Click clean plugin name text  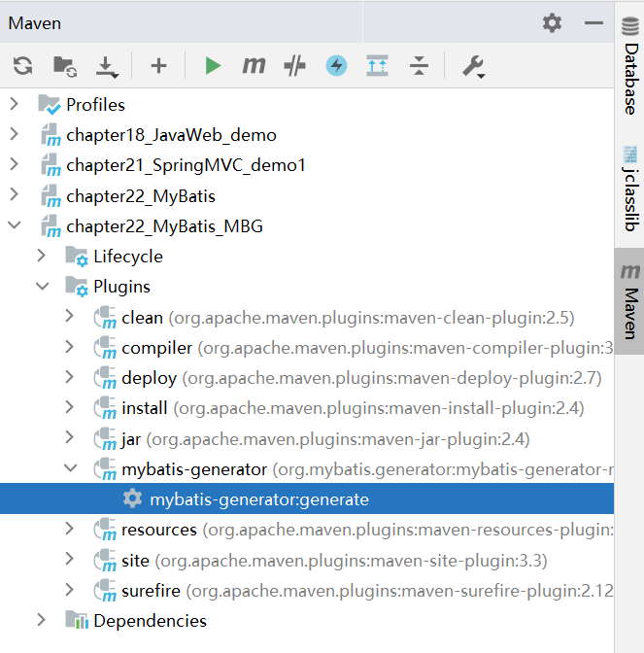pyautogui.click(x=142, y=318)
